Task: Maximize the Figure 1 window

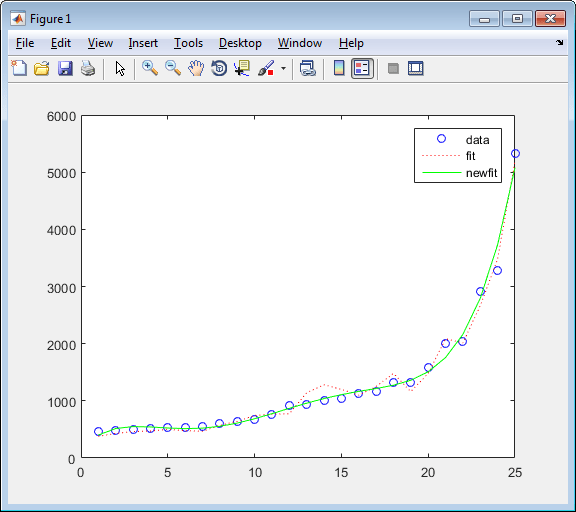Action: pos(517,18)
